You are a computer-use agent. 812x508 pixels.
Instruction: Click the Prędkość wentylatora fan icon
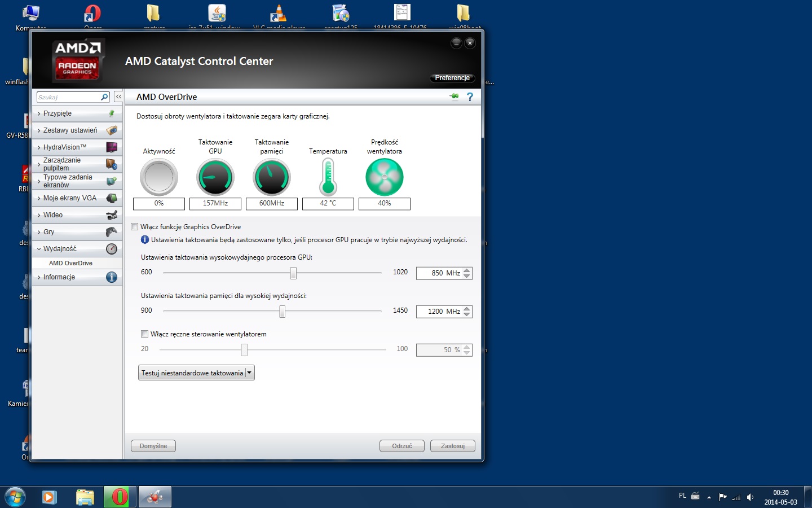point(385,177)
